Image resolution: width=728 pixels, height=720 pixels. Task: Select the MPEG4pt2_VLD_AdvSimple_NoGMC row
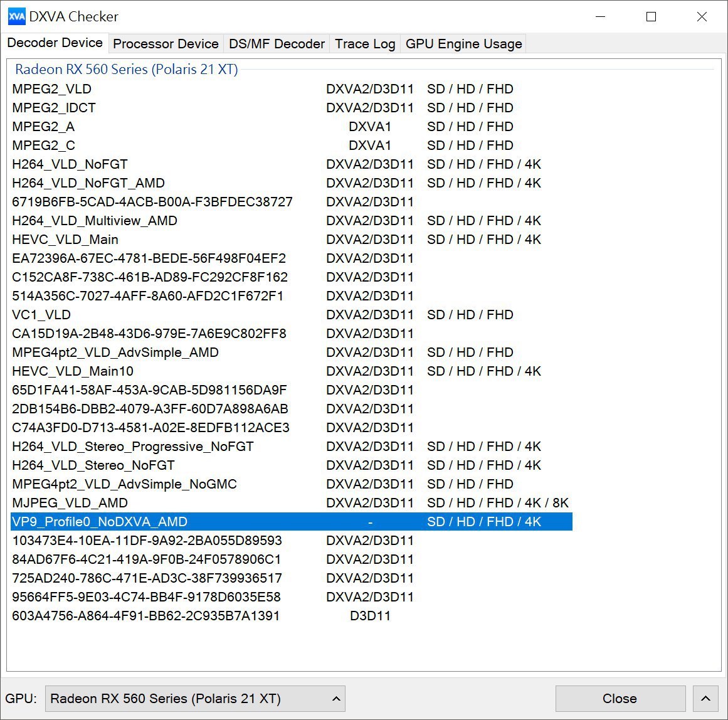coord(292,484)
